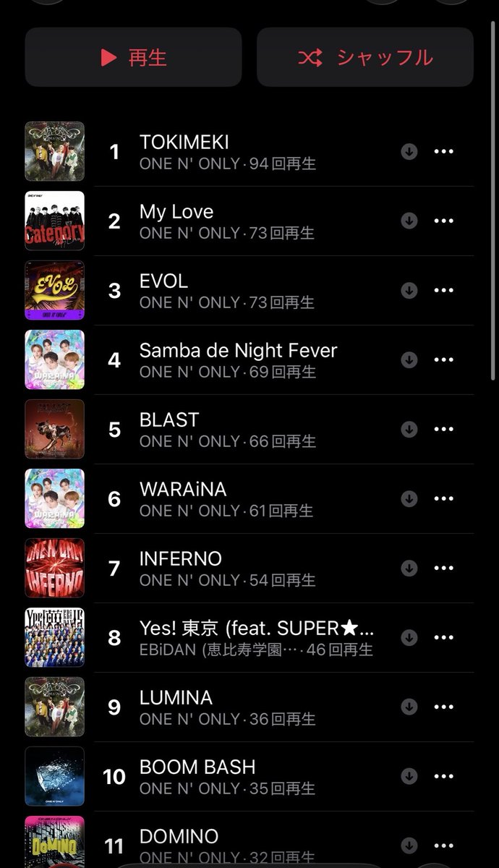499x868 pixels.
Task: Download the EVOL track
Action: pyautogui.click(x=409, y=290)
